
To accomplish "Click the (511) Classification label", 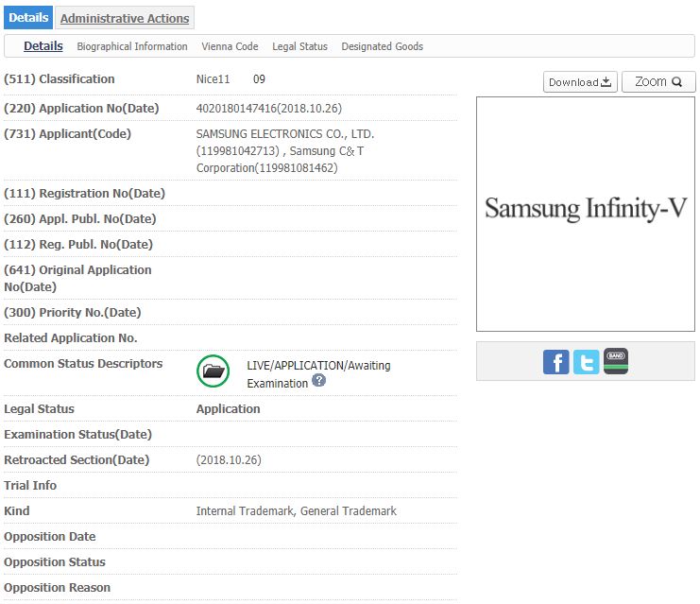I will tap(60, 79).
